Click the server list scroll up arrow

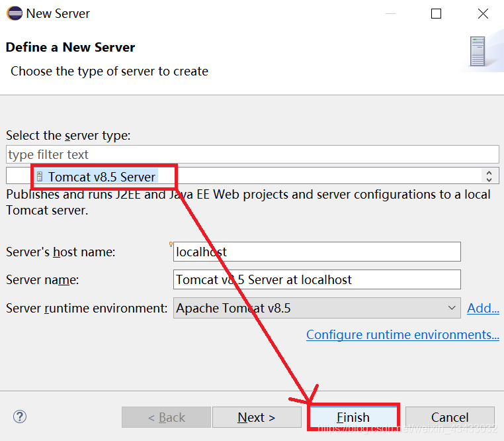[489, 173]
